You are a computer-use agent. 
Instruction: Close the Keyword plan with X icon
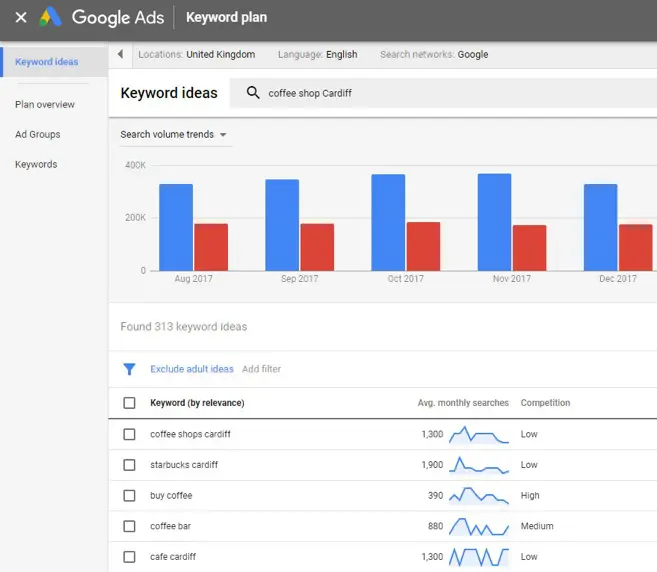(x=21, y=18)
